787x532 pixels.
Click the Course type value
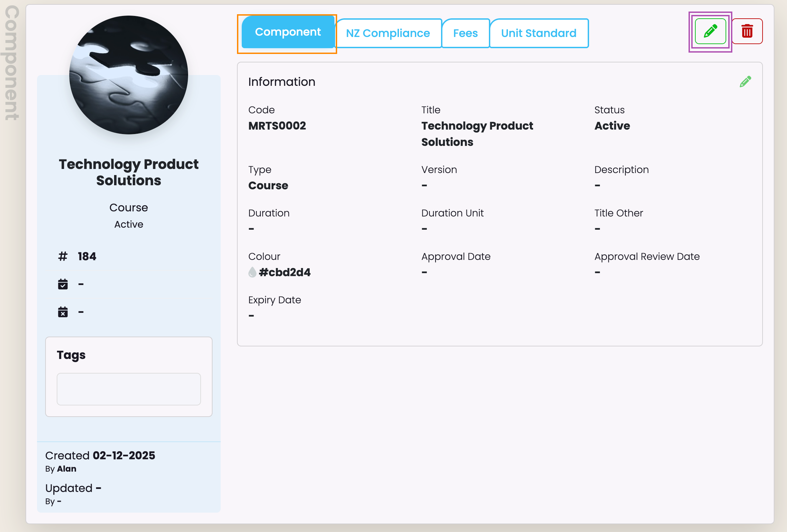(x=268, y=186)
